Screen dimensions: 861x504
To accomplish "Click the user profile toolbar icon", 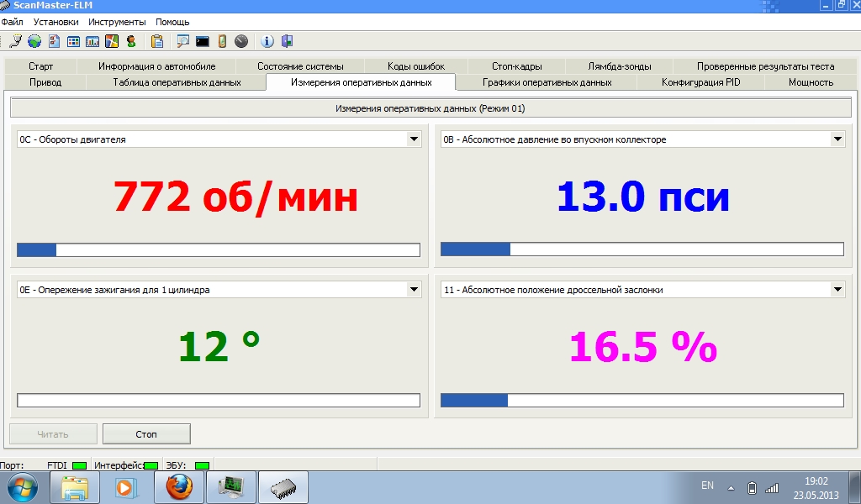I will 131,40.
